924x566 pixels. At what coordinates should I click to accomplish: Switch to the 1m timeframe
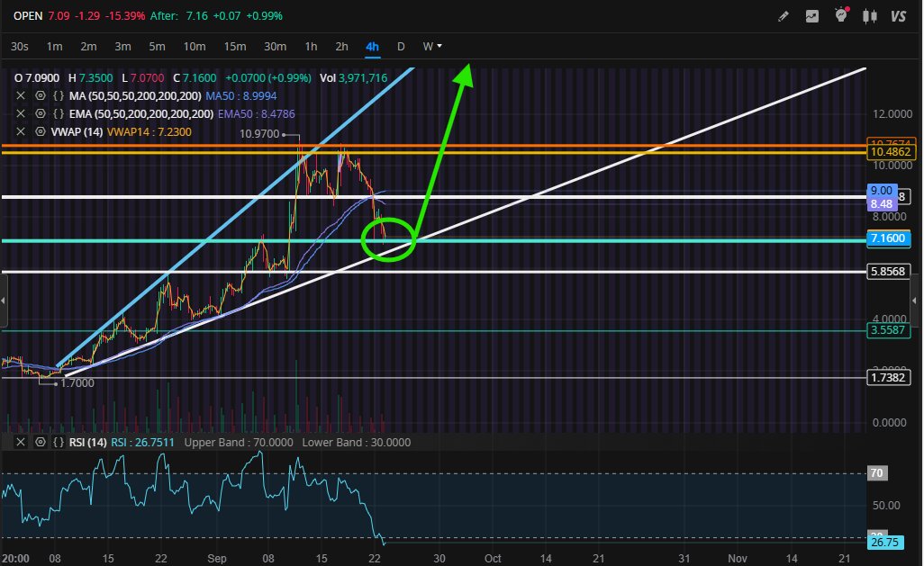point(54,47)
